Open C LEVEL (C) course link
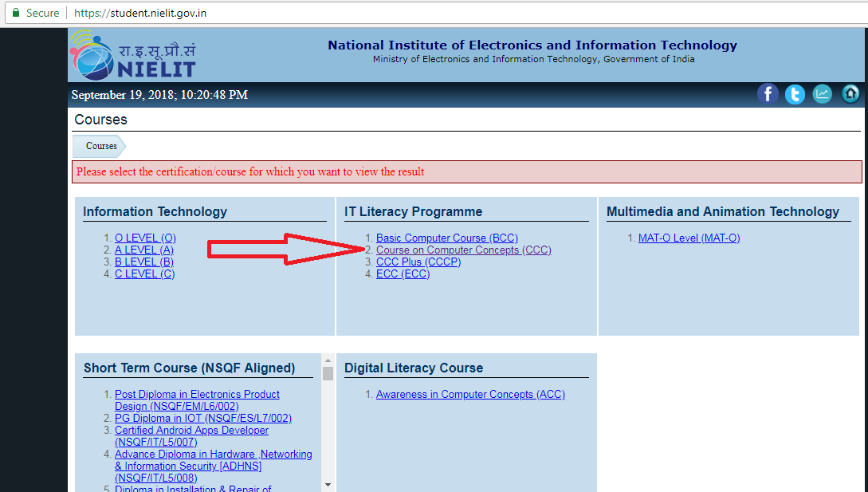The height and width of the screenshot is (492, 868). pyautogui.click(x=144, y=274)
